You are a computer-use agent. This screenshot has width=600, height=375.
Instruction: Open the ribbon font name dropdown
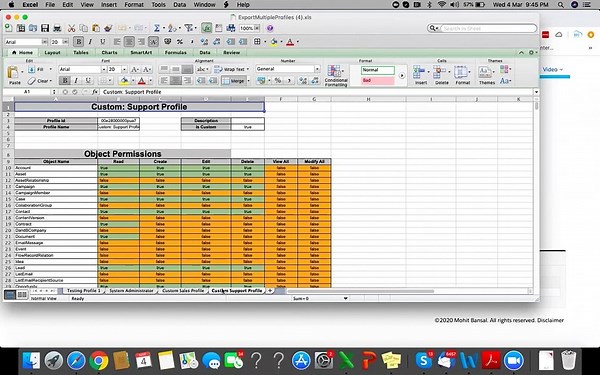[103, 69]
